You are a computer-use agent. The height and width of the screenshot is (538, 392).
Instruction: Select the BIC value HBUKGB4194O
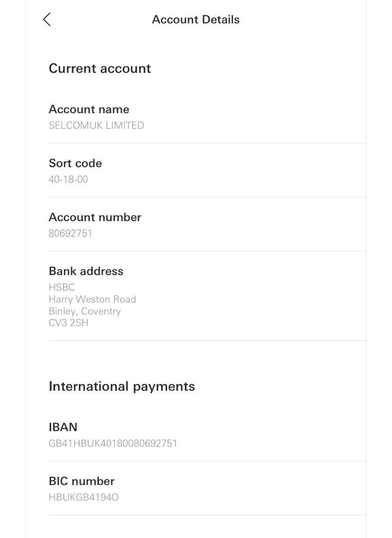[83, 497]
